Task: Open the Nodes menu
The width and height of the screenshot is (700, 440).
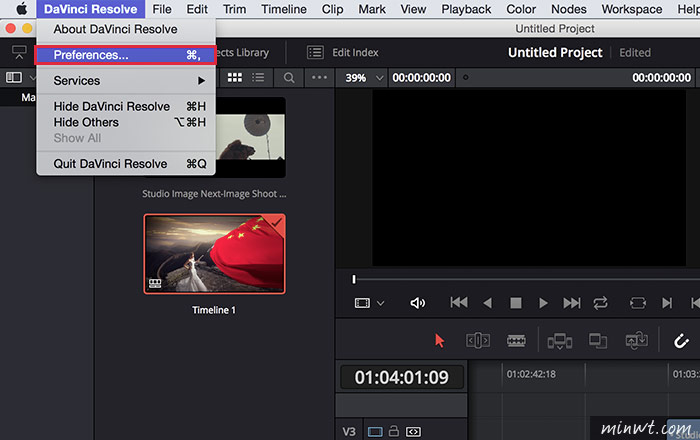Action: click(569, 9)
